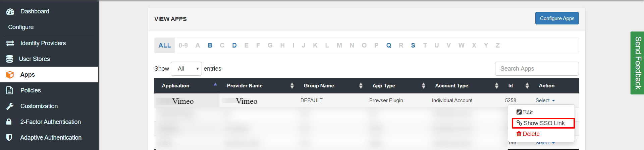Sort by Account Type column arrows

pyautogui.click(x=496, y=86)
